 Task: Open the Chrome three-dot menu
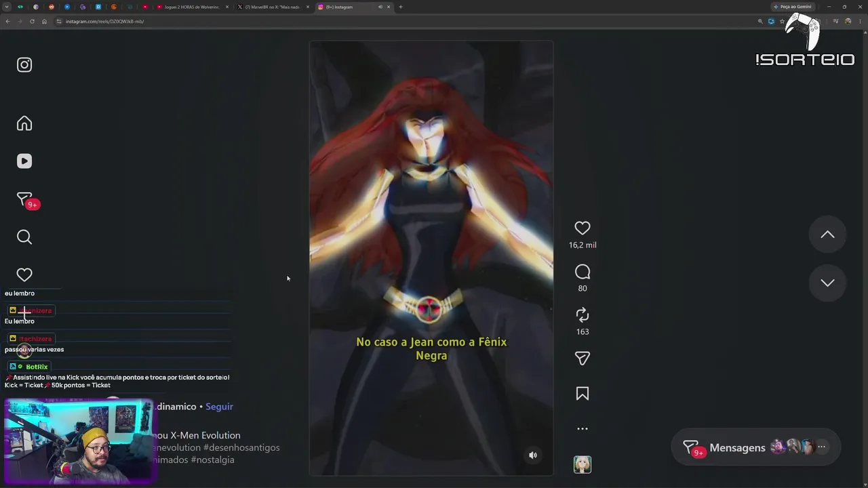860,22
